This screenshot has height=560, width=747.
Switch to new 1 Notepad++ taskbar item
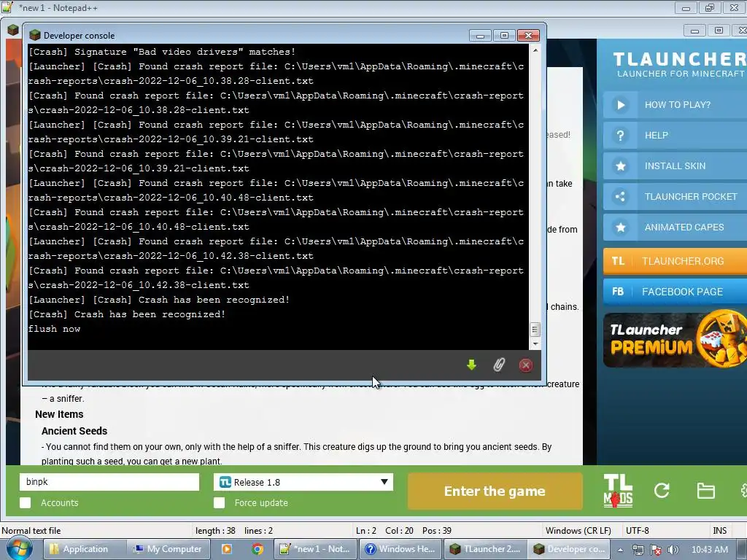click(x=317, y=549)
